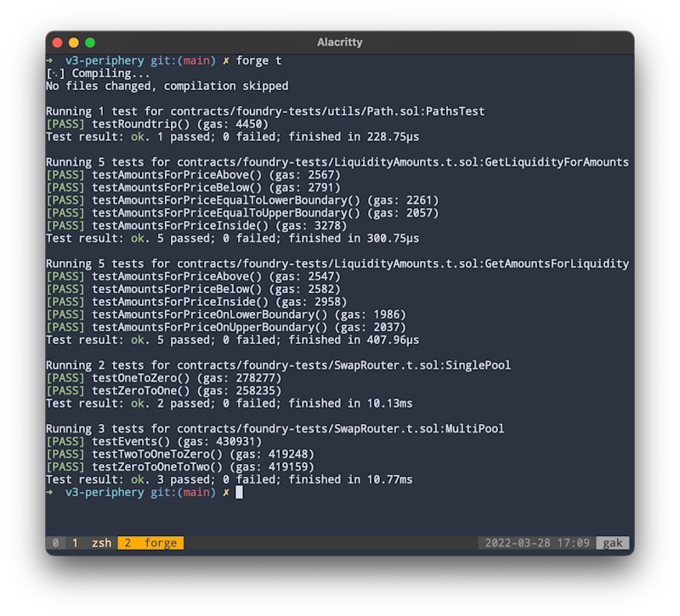Switch to tmux window 1 zsh
The height and width of the screenshot is (616, 680).
coord(92,543)
